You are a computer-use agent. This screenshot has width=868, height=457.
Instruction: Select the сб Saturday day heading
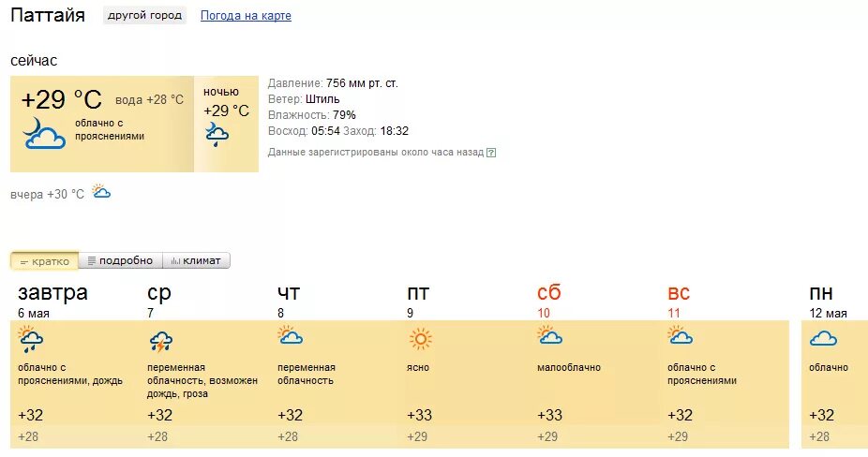click(549, 292)
